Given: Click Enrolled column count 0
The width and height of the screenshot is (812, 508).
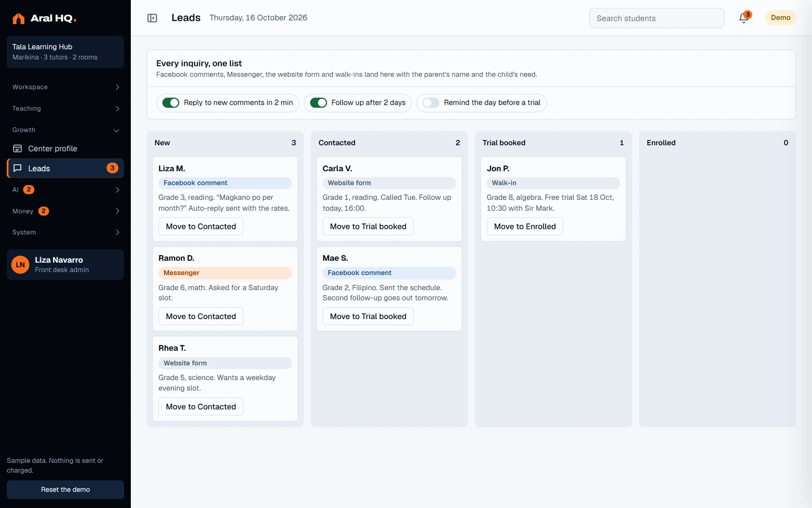Looking at the screenshot, I should pyautogui.click(x=786, y=143).
